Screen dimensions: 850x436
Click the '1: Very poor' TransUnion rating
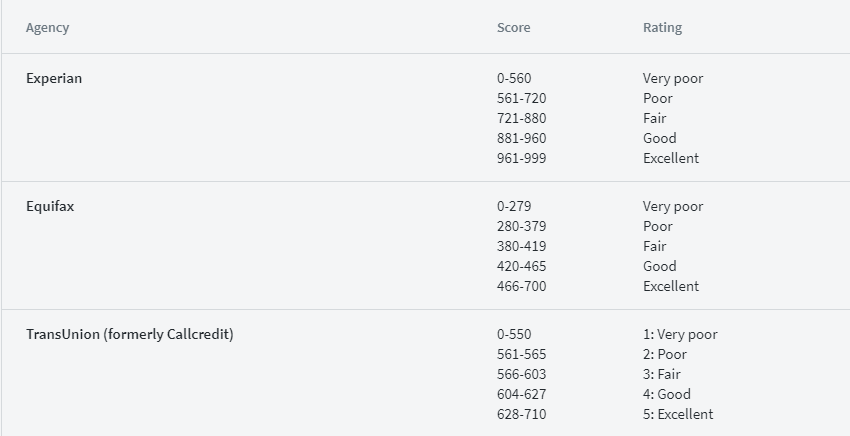click(x=680, y=335)
